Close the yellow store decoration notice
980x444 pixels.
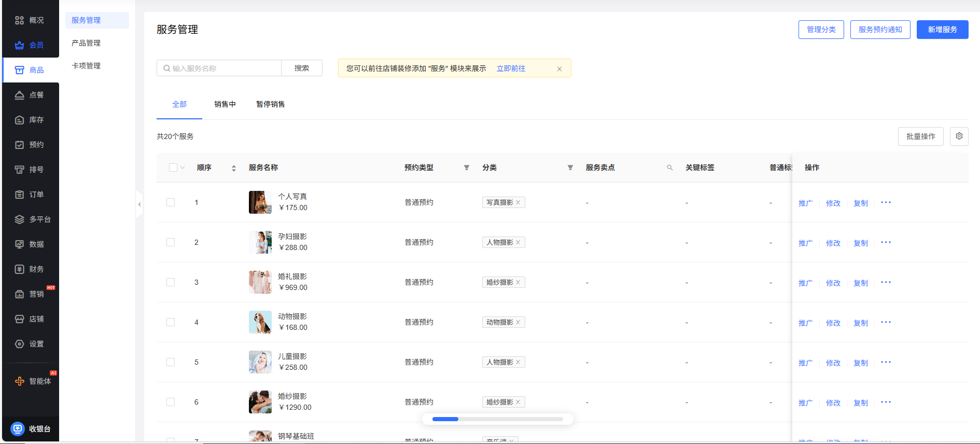click(x=559, y=69)
